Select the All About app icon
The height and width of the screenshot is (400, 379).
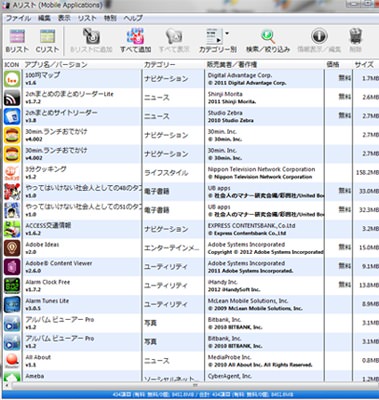click(12, 361)
